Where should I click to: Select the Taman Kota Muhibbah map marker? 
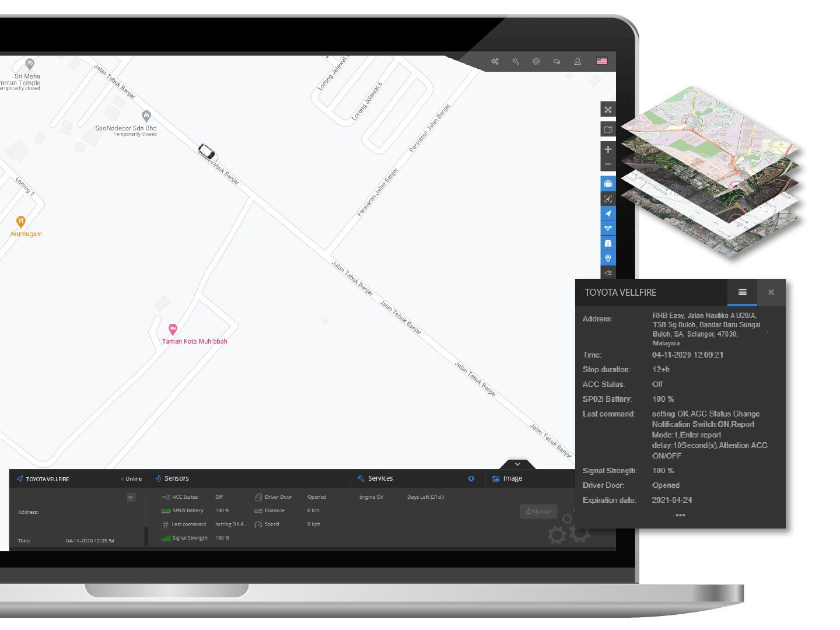tap(173, 330)
